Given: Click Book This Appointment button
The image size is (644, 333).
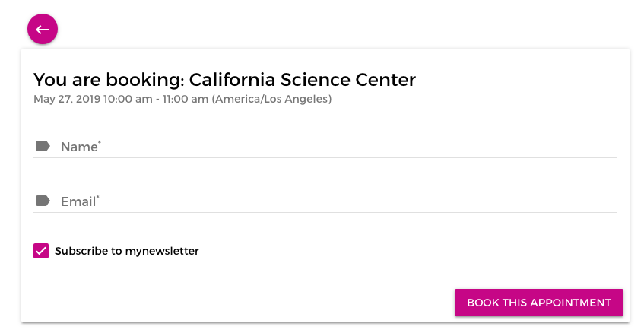Looking at the screenshot, I should point(539,303).
